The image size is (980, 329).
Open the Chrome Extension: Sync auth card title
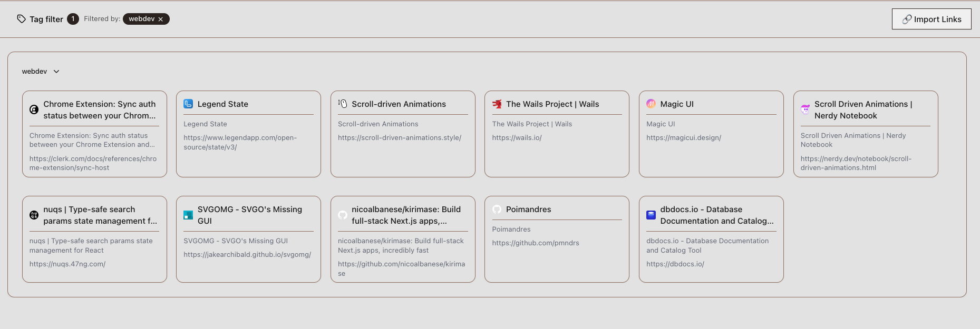click(x=100, y=110)
